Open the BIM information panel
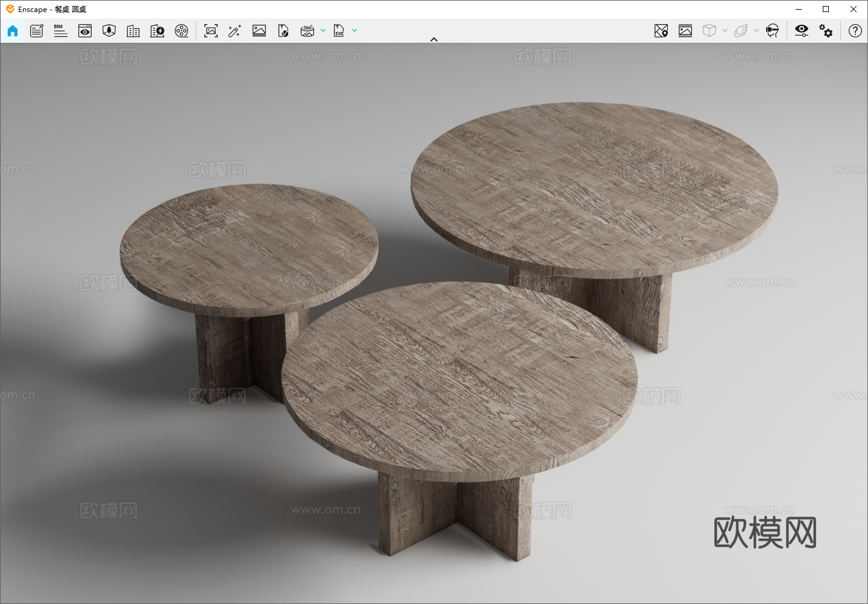The height and width of the screenshot is (604, 868). pyautogui.click(x=60, y=31)
